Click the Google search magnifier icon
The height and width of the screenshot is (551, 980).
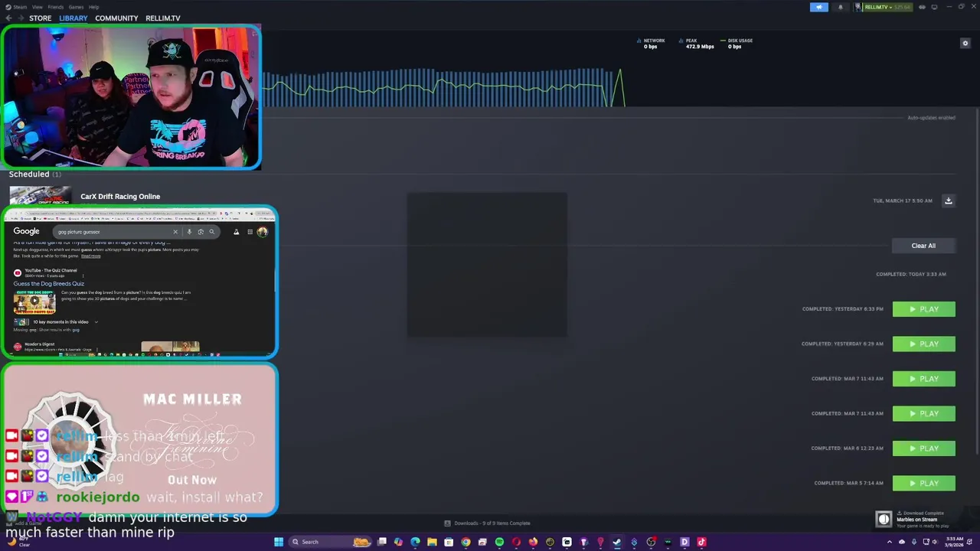pos(212,232)
